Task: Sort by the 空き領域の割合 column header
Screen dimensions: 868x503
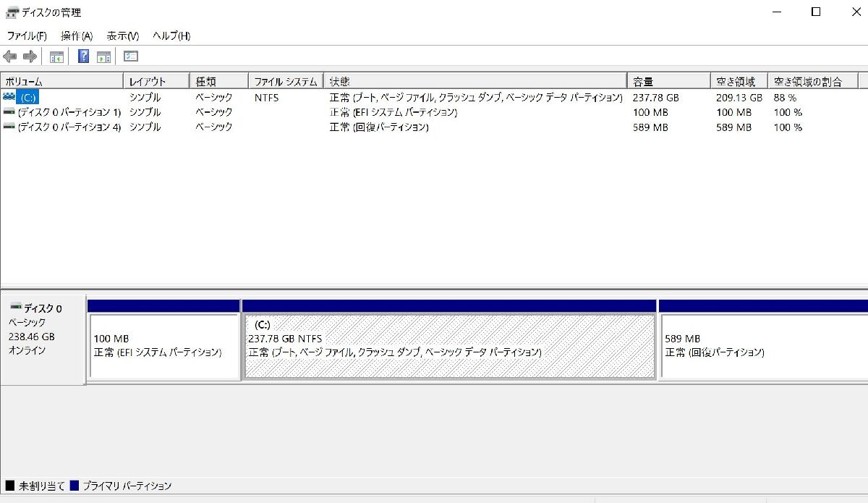Action: 812,81
